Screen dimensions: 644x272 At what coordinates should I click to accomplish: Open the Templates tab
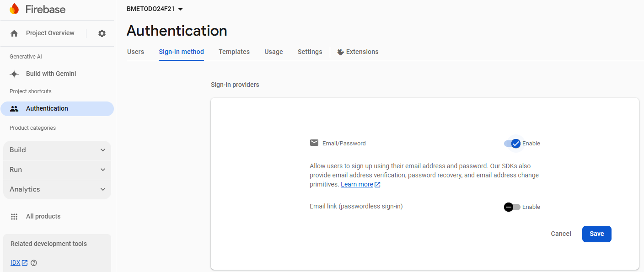(234, 52)
